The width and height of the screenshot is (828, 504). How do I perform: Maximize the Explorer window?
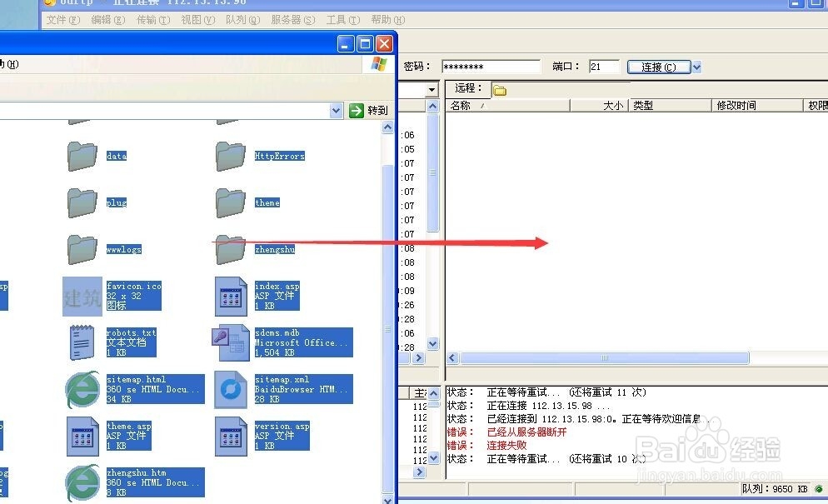365,44
